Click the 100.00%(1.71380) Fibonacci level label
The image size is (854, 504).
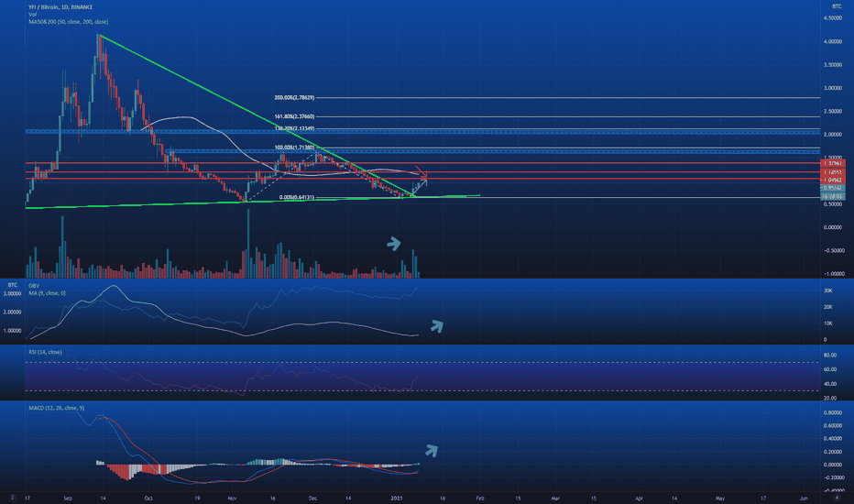(294, 148)
